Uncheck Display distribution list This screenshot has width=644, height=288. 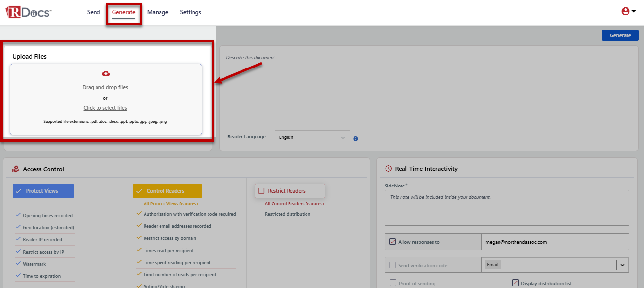[515, 283]
